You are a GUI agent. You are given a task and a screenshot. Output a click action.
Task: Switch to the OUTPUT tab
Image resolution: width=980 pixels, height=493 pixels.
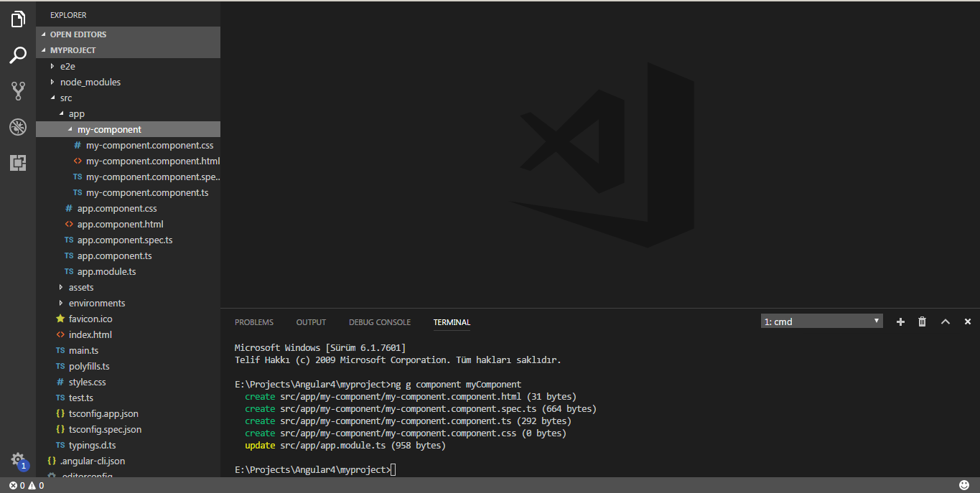pos(311,322)
